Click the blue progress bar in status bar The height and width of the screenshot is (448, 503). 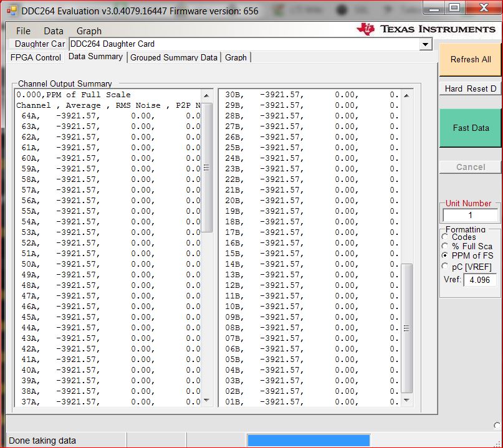(x=309, y=440)
